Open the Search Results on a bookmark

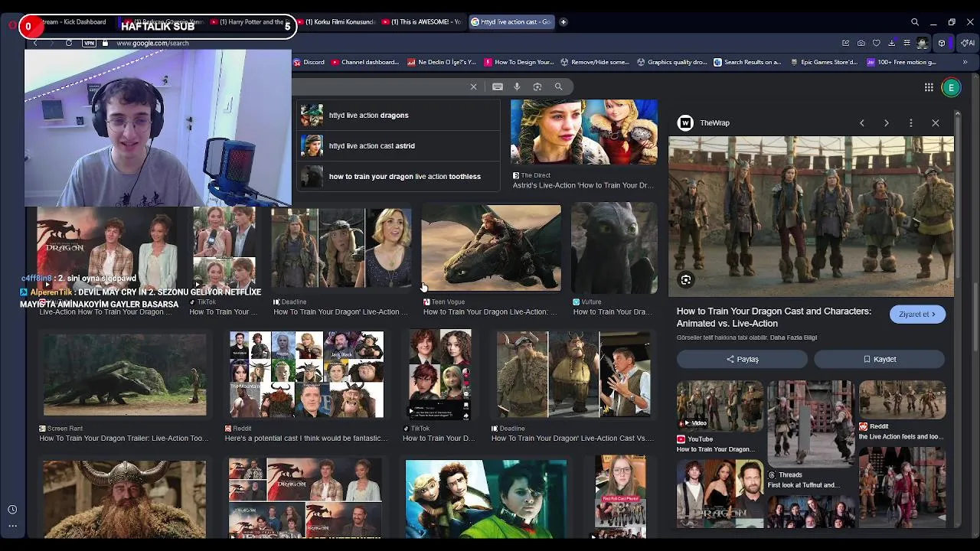748,62
